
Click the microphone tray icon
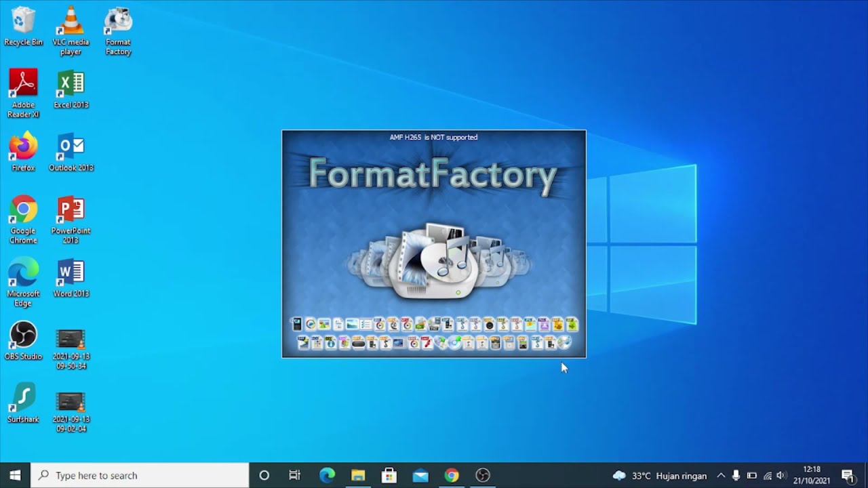pyautogui.click(x=736, y=476)
